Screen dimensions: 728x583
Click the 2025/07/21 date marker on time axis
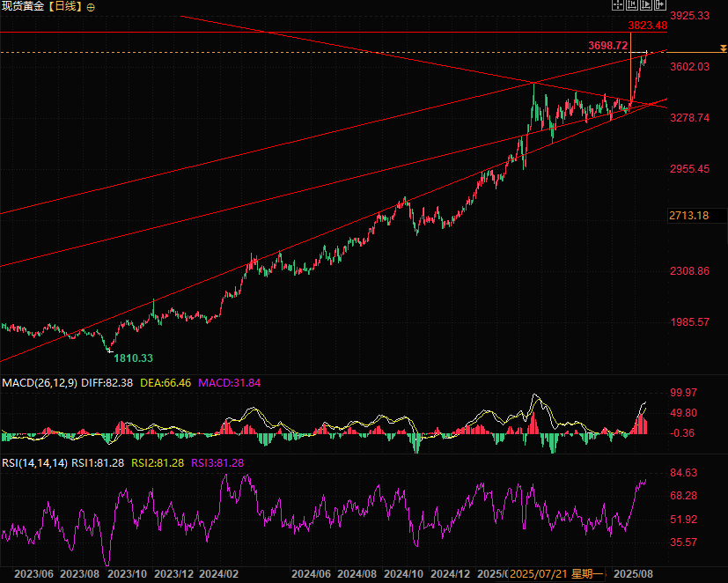click(x=539, y=573)
